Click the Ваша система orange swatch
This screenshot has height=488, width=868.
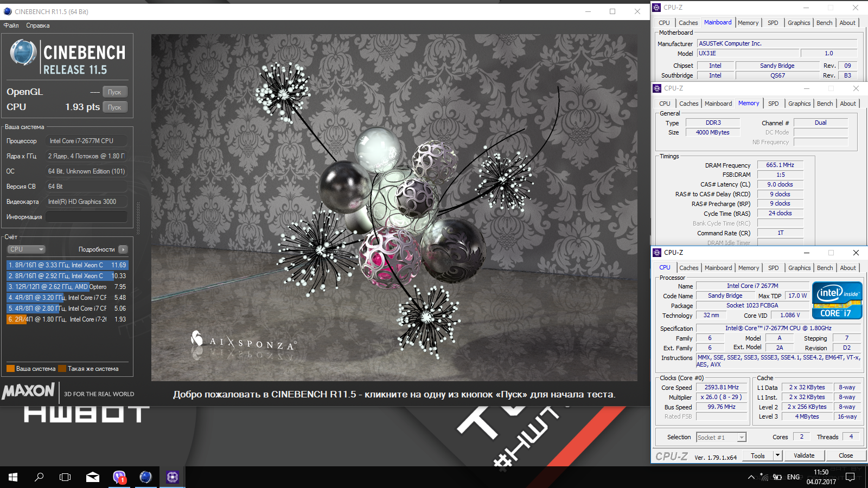10,369
